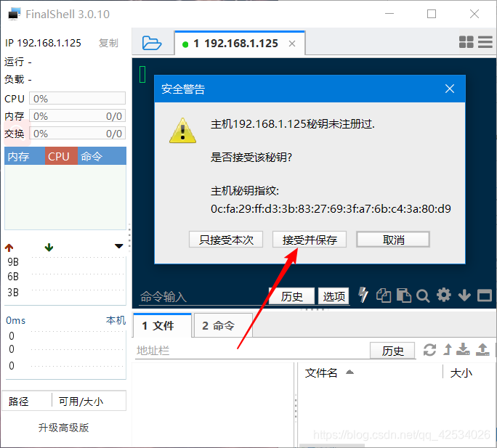Switch to 1 文件 tab
The image size is (497, 448).
(x=162, y=325)
